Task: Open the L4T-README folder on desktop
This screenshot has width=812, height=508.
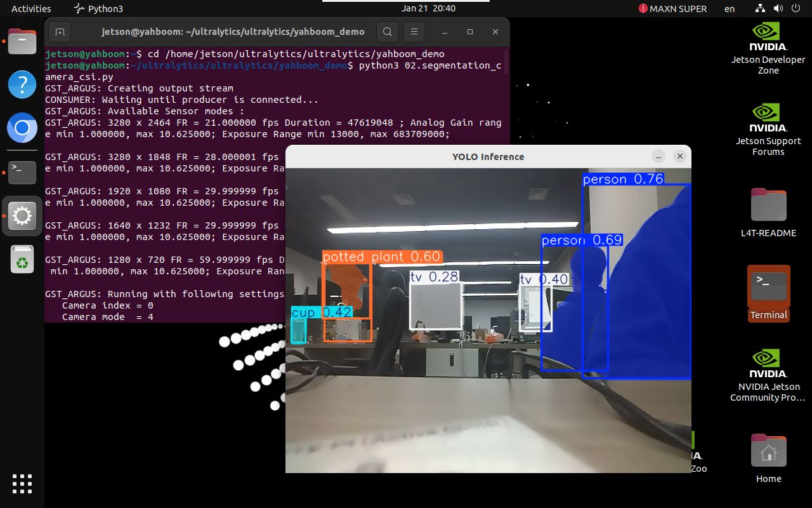Action: tap(768, 213)
